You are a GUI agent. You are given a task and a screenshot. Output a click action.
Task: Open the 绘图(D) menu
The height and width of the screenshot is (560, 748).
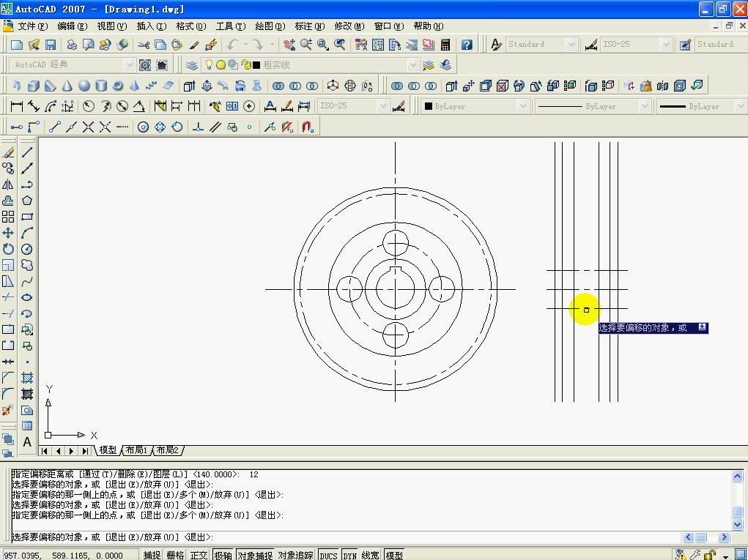(270, 26)
